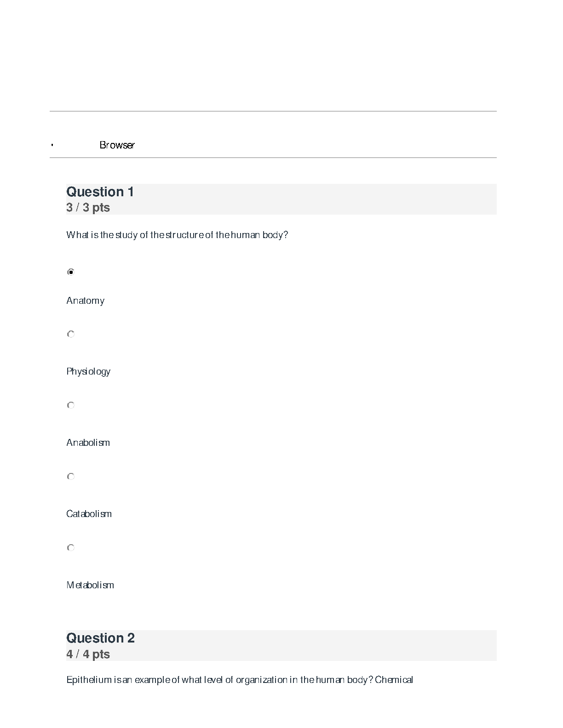
Task: Mark the Metabolism radio button
Action: click(71, 548)
